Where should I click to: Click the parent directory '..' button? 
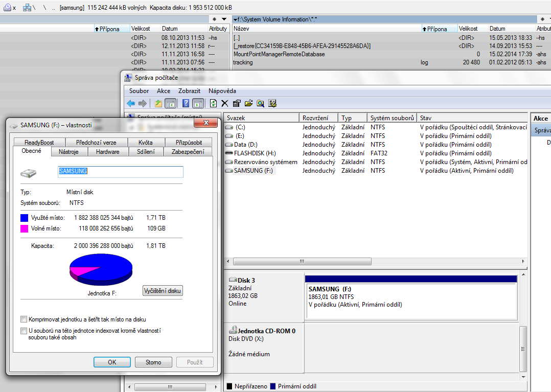(x=54, y=8)
